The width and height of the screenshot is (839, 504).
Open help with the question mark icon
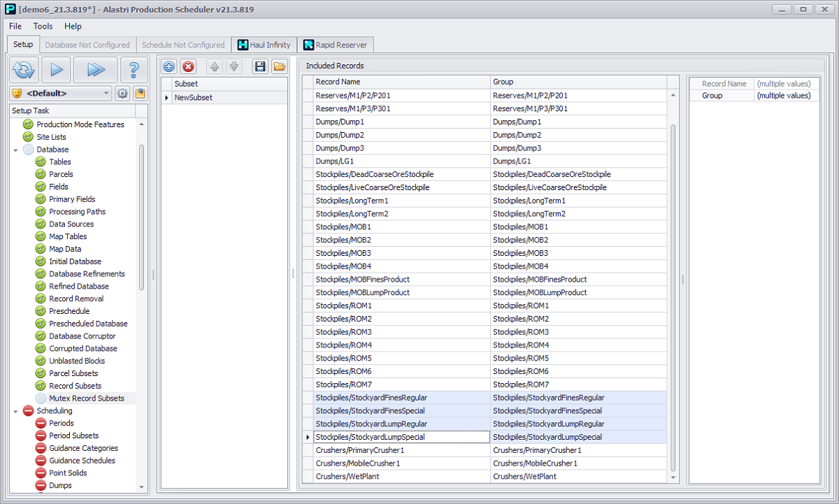click(134, 69)
